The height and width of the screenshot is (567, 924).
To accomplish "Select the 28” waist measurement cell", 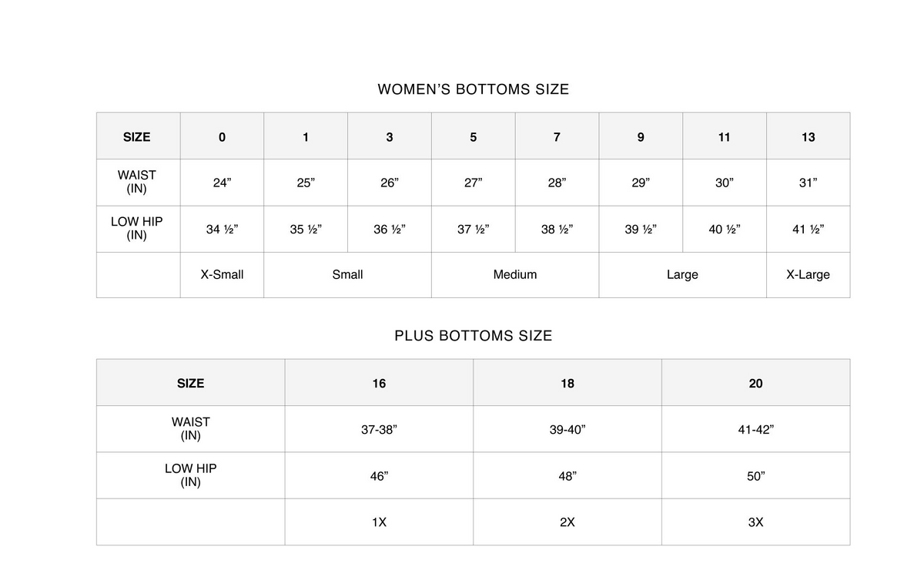I will (557, 183).
